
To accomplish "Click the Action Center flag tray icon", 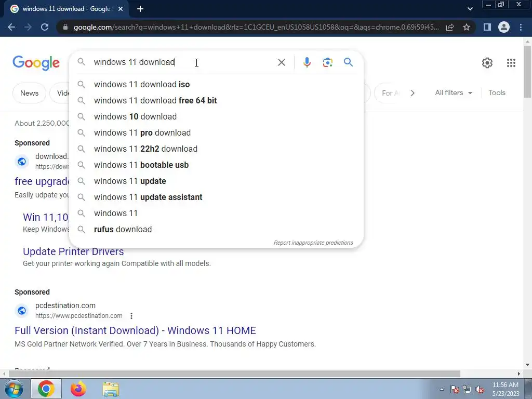I will (454, 390).
